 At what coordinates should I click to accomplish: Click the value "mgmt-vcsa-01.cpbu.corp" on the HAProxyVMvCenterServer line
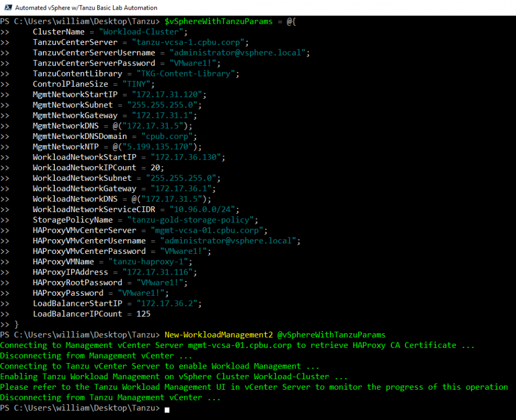[207, 231]
